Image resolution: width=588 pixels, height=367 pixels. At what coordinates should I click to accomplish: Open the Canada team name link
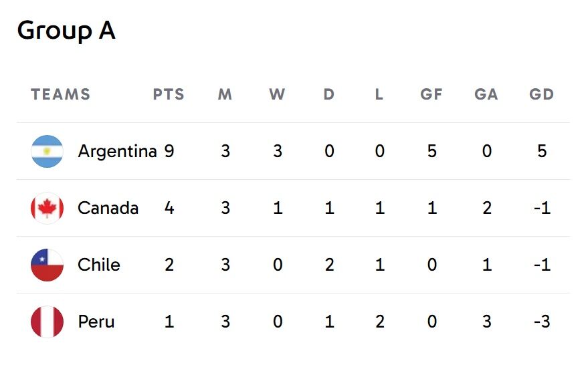pos(108,208)
